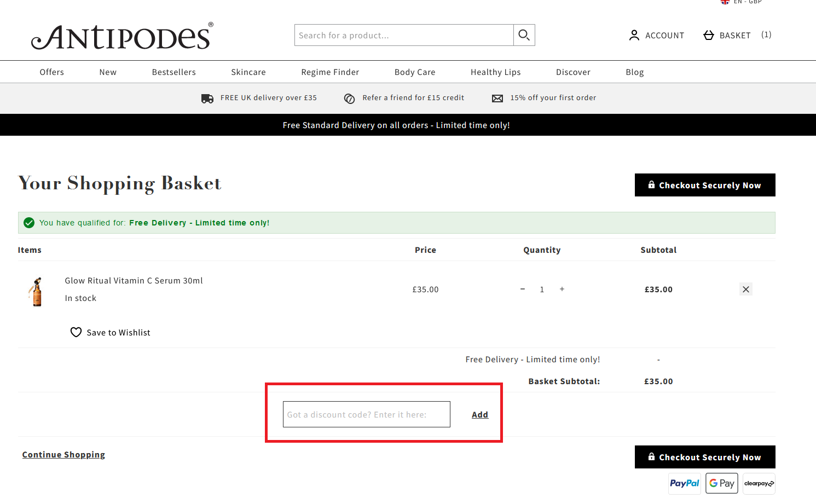The height and width of the screenshot is (504, 816).
Task: Click FREE UK delivery over £35 text
Action: (x=269, y=98)
